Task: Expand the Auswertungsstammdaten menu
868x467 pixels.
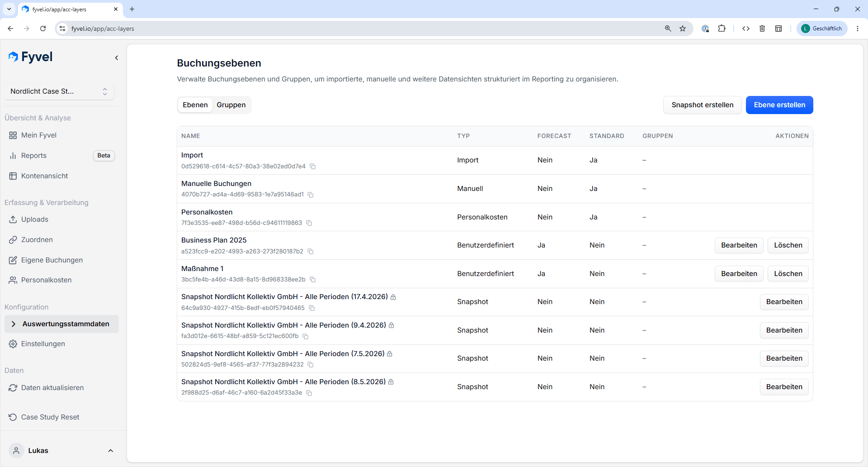Action: 61,324
